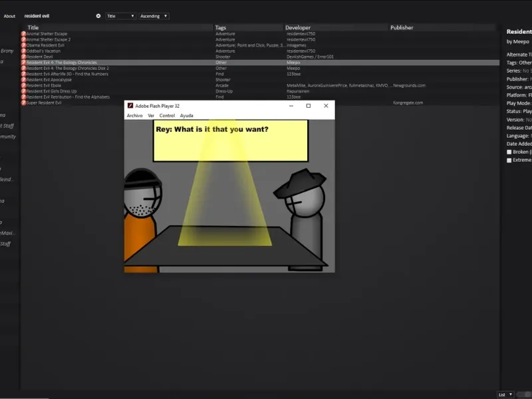Click Flash icon beside Resident Evil Apocalypse
This screenshot has height=399, width=532.
tap(23, 80)
